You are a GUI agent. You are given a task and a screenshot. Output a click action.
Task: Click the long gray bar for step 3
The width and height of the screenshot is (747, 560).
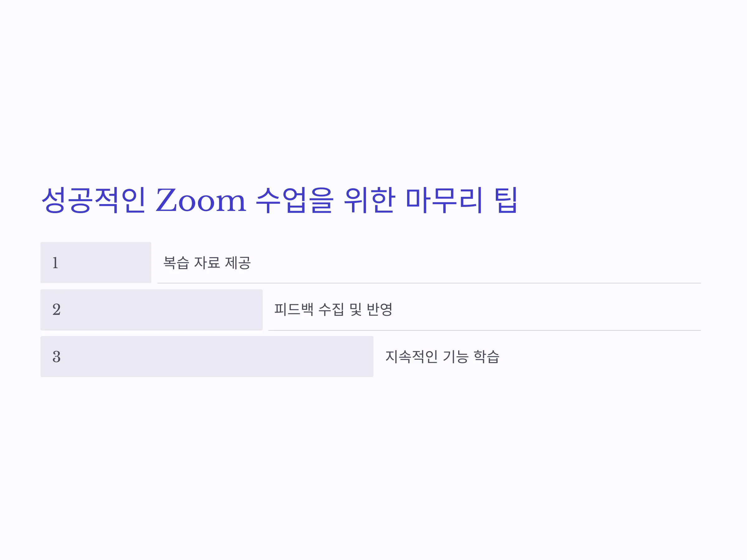point(207,357)
